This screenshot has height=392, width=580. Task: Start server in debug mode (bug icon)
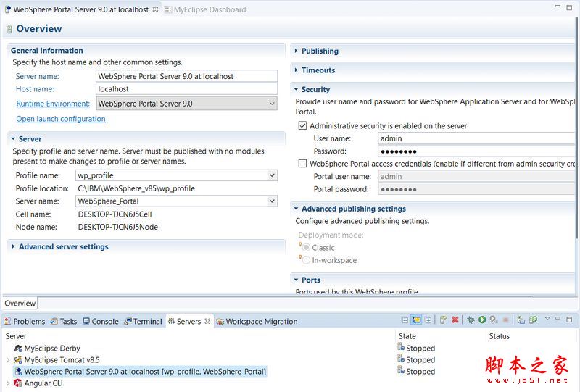click(x=470, y=320)
